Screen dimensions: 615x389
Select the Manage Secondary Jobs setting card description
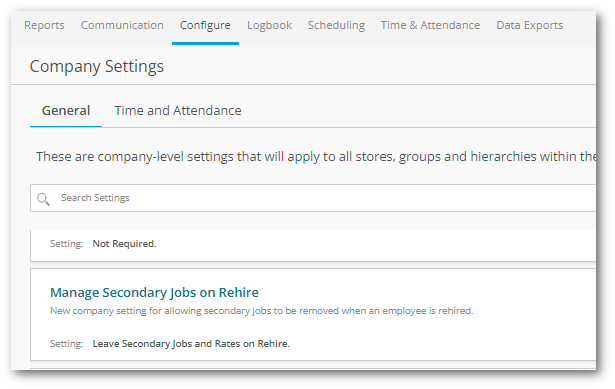click(x=262, y=311)
